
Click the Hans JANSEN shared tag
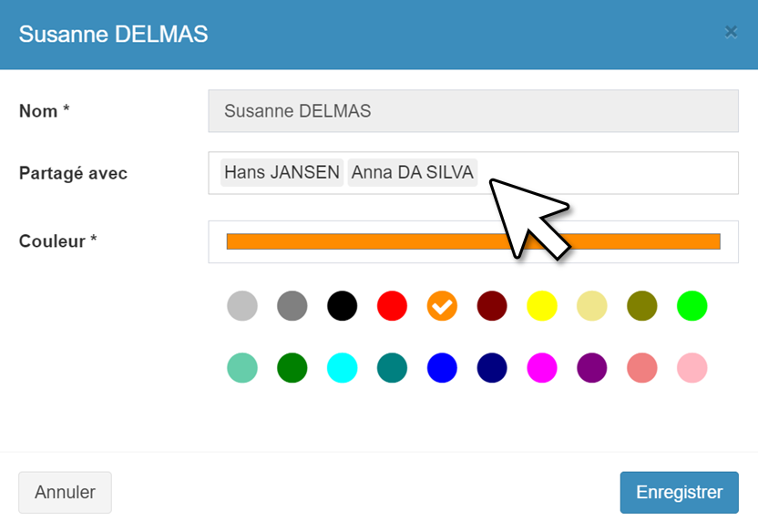pos(282,172)
